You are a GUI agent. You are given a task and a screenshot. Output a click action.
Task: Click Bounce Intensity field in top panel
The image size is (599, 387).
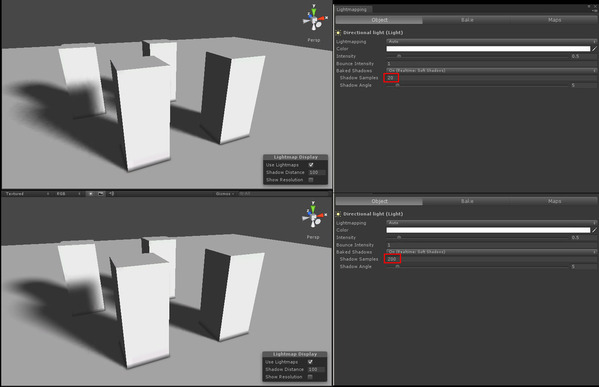(491, 63)
